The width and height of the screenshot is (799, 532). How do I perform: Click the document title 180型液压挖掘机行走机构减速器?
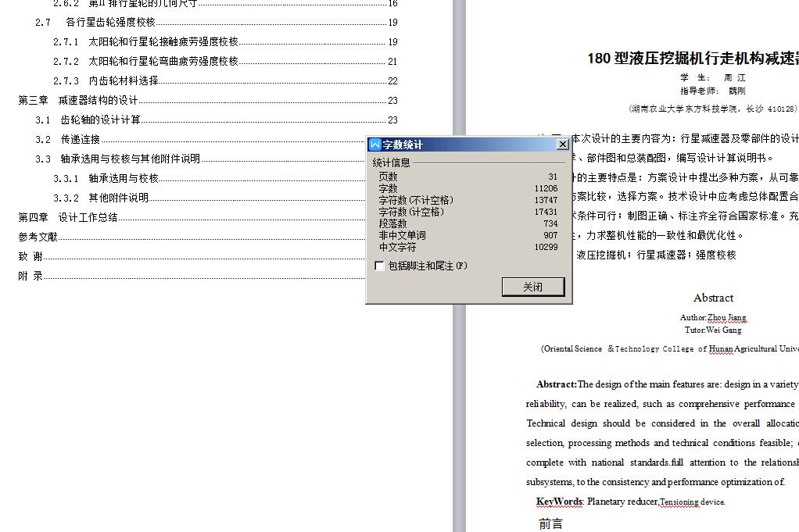tap(693, 59)
